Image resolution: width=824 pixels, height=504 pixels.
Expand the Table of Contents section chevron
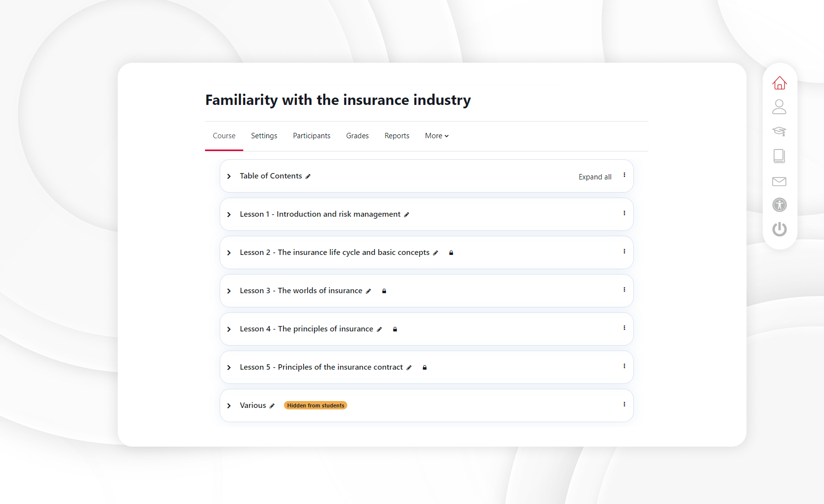(229, 176)
